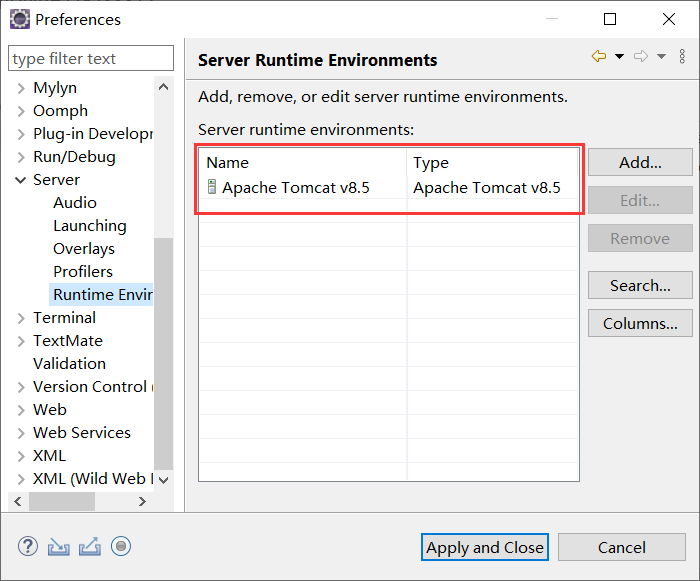700x581 pixels.
Task: Expand the XML (Wild Web) node
Action: 21,479
